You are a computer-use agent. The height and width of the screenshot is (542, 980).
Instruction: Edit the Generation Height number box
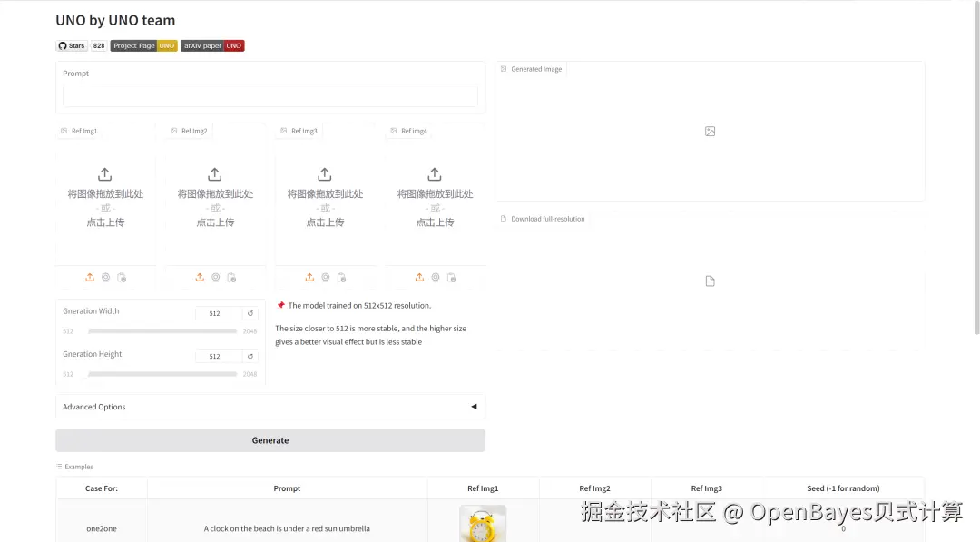pos(219,356)
